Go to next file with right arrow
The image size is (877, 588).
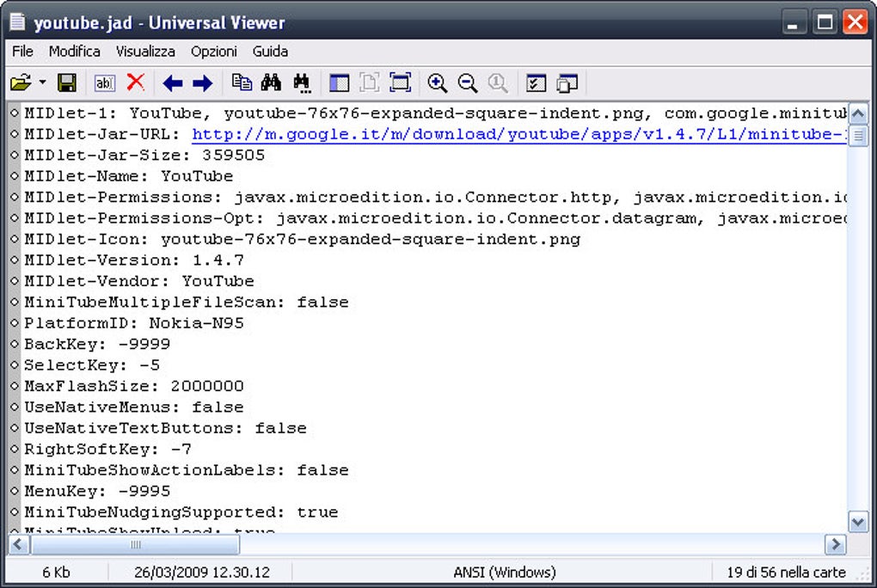[x=202, y=83]
